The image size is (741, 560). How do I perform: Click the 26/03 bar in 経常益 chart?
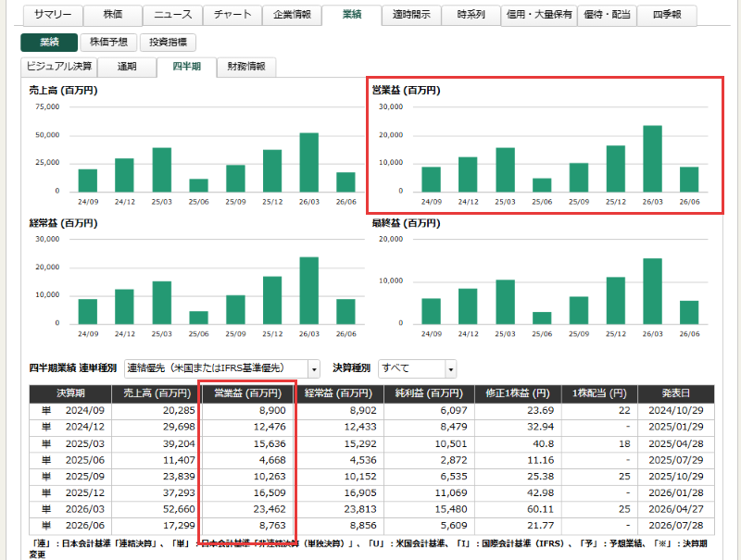point(309,291)
